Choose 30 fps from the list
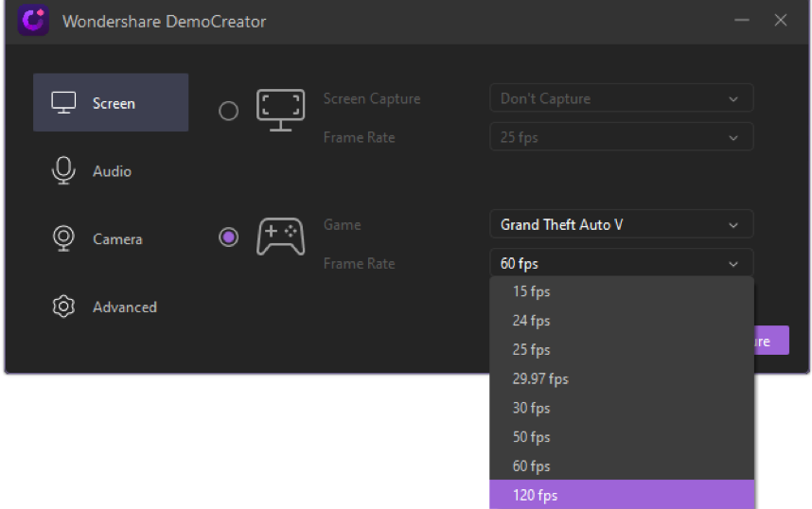This screenshot has width=812, height=509. pos(622,408)
